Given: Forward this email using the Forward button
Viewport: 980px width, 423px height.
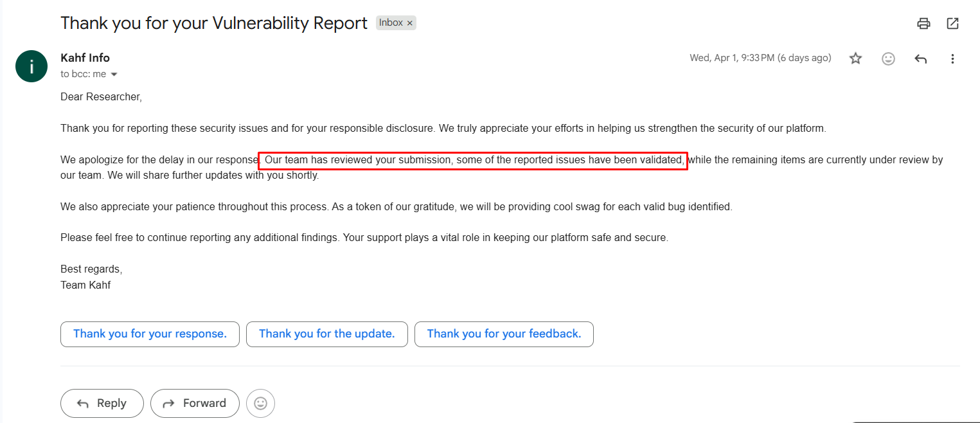Looking at the screenshot, I should pyautogui.click(x=195, y=403).
